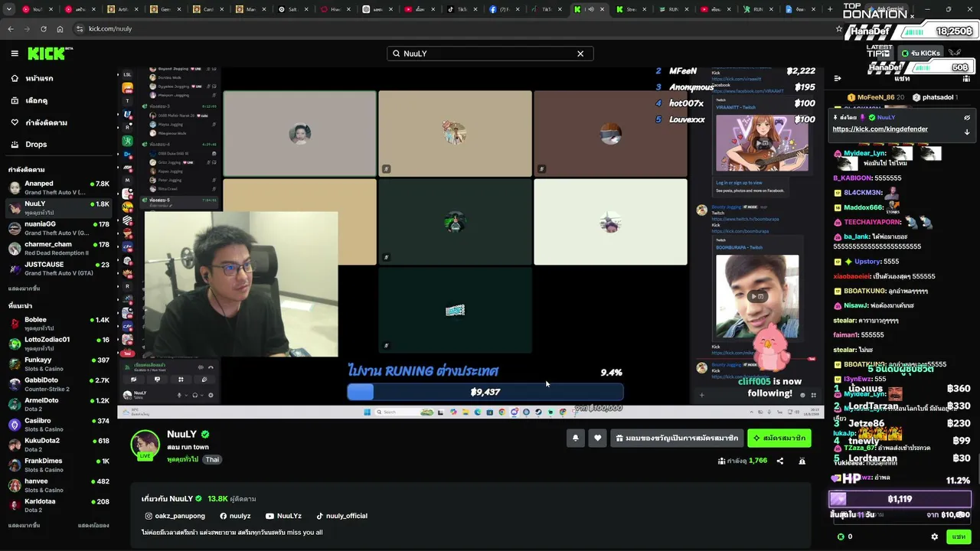Bookmark this page with star icon
The height and width of the screenshot is (551, 980).
(x=839, y=28)
